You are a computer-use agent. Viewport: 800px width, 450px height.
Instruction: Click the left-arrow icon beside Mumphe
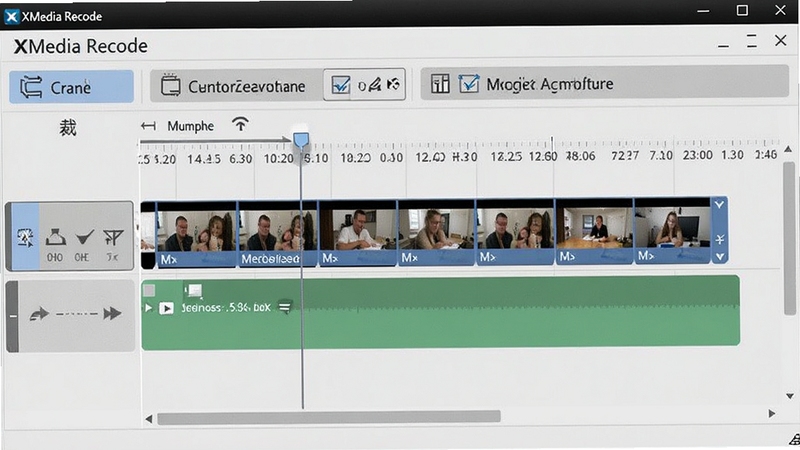148,126
